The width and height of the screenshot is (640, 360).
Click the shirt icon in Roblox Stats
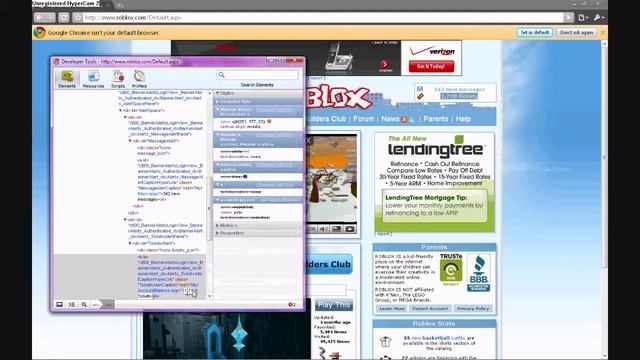(385, 341)
